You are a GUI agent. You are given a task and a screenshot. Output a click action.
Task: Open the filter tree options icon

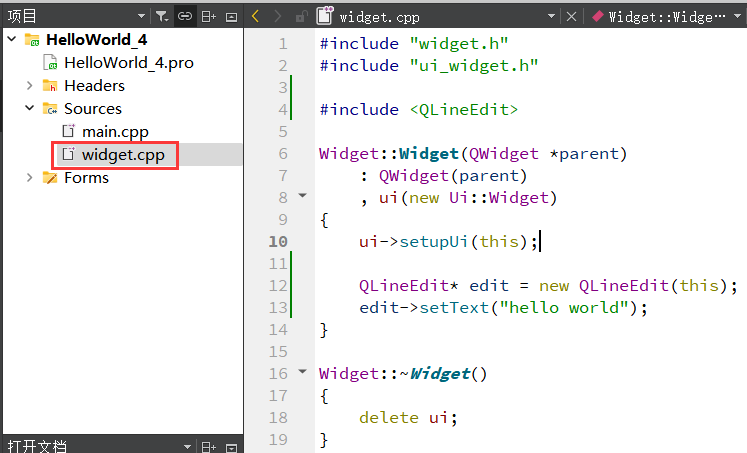162,17
